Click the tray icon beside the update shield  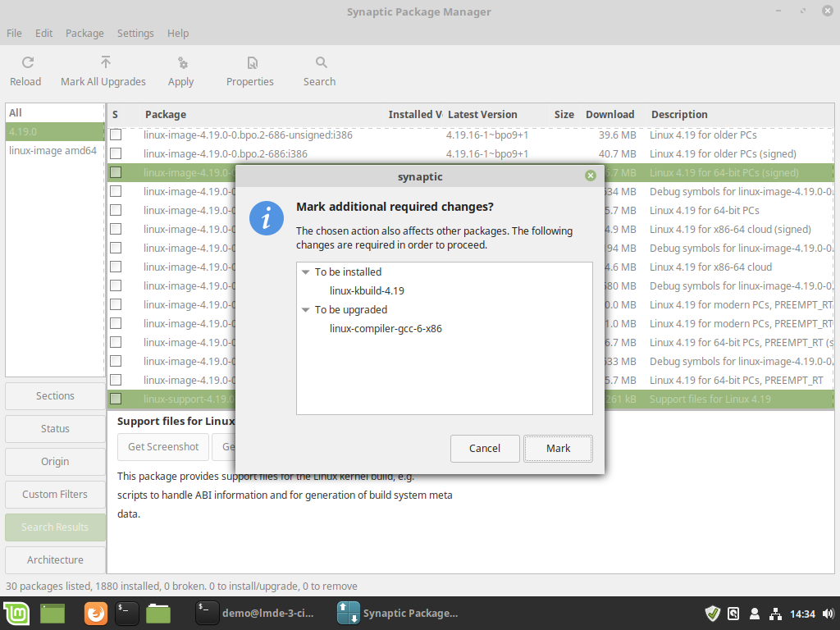tap(733, 614)
